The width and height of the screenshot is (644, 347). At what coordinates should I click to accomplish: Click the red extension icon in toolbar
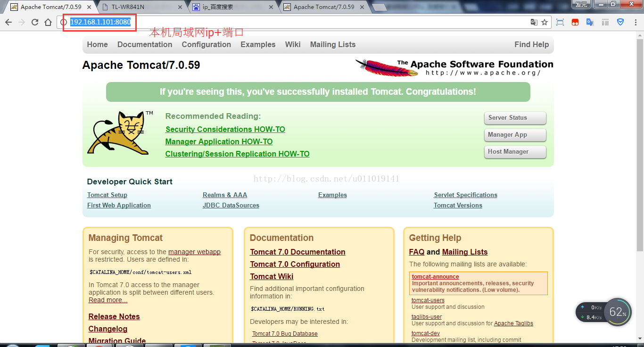575,22
